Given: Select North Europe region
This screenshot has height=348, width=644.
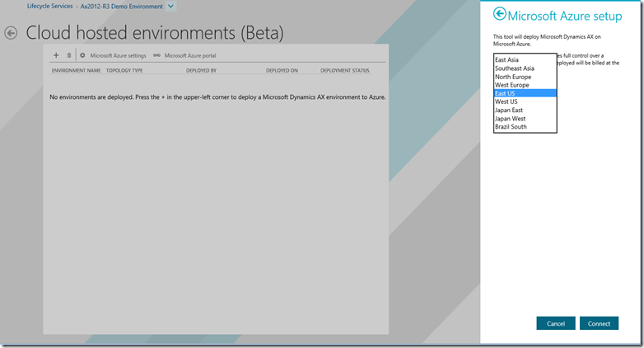Looking at the screenshot, I should 525,77.
